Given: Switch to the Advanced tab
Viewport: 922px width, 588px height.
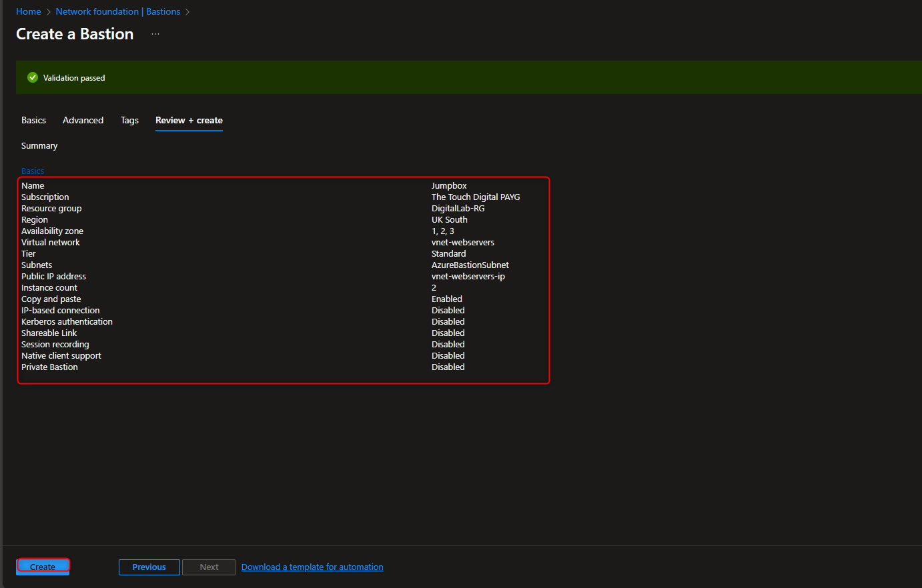Looking at the screenshot, I should coord(83,120).
